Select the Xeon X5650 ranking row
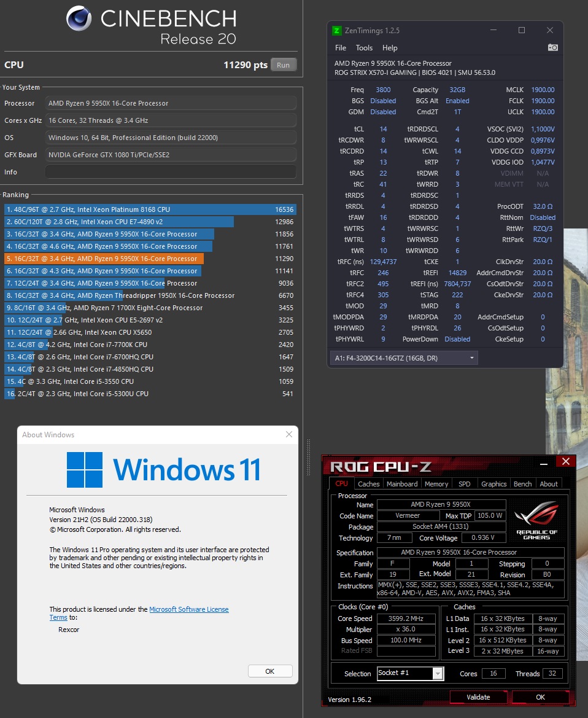This screenshot has height=718, width=588. 150,332
